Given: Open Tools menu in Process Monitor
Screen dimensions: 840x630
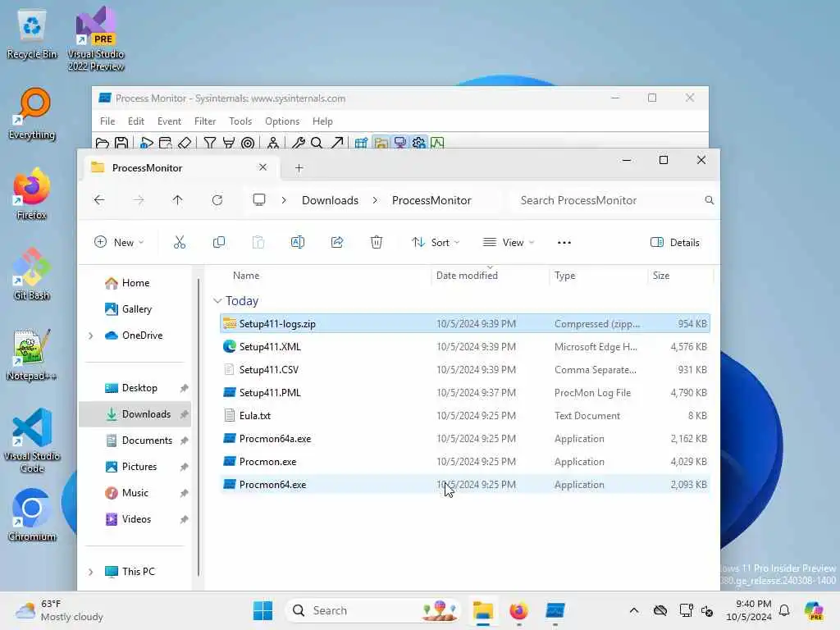Looking at the screenshot, I should pos(240,121).
